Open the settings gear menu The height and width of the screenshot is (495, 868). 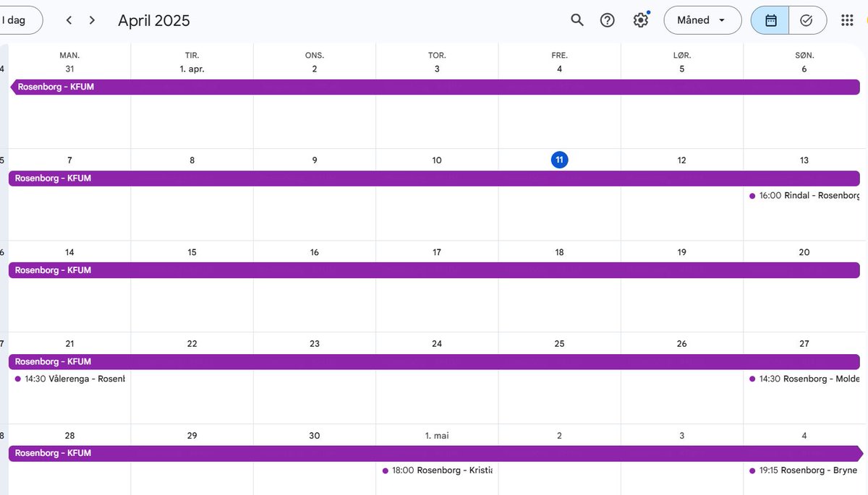point(641,20)
